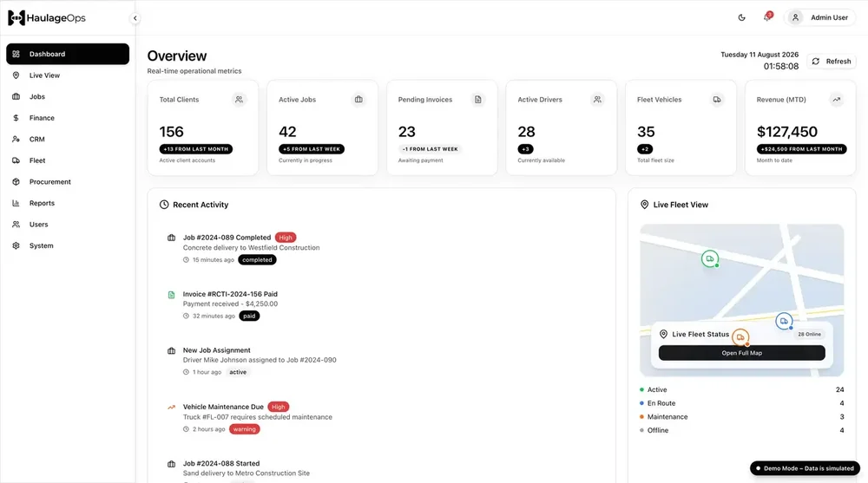This screenshot has width=868, height=483.
Task: Open the Fleet section
Action: 68,160
